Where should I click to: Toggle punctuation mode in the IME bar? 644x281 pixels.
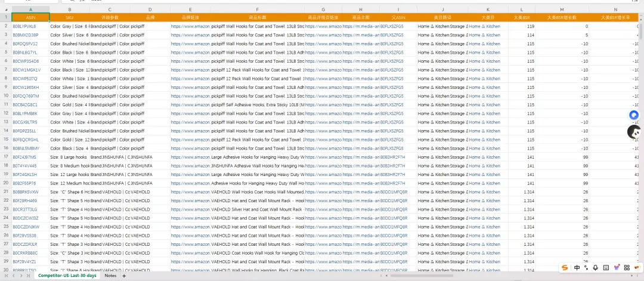point(586,267)
